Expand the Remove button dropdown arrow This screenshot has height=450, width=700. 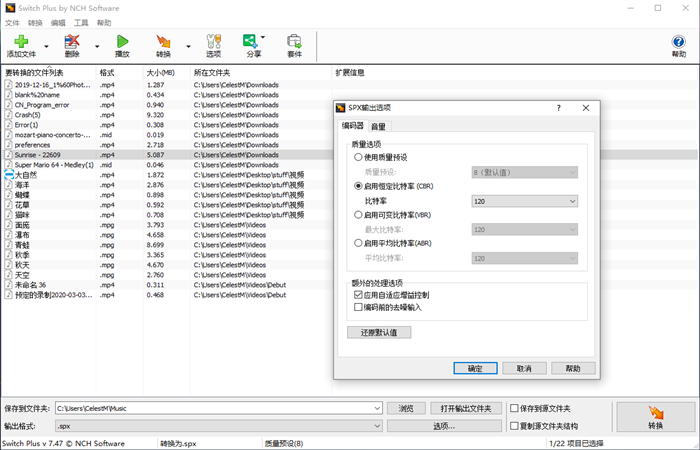[97, 46]
